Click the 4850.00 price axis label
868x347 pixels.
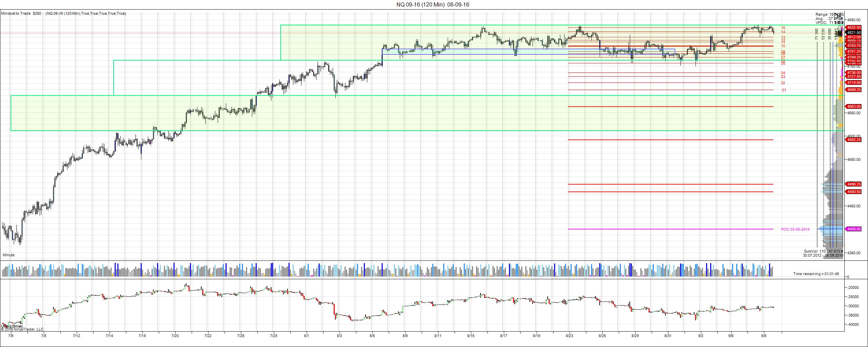(x=854, y=20)
